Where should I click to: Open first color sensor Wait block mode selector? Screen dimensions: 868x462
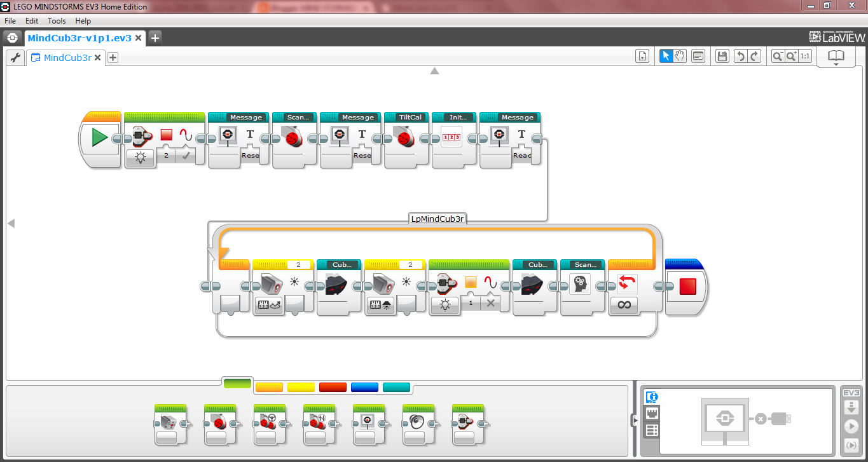[x=268, y=305]
